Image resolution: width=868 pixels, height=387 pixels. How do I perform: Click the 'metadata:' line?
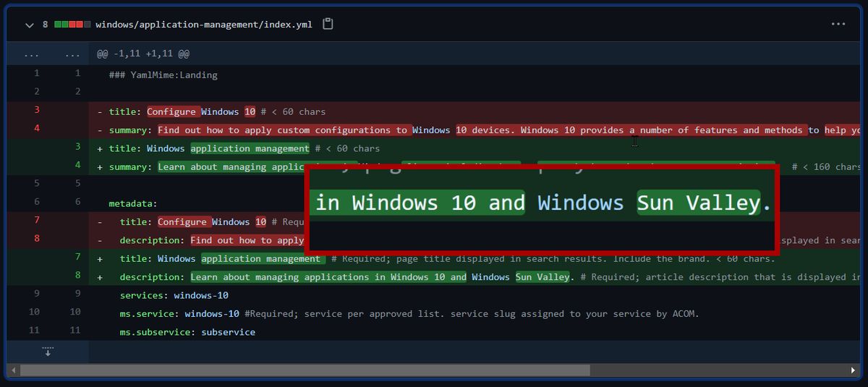coord(133,204)
